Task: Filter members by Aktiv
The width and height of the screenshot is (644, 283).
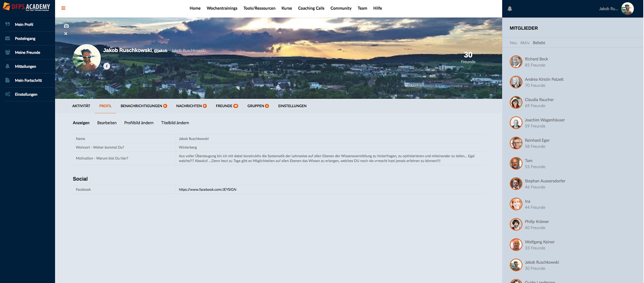Action: click(525, 43)
